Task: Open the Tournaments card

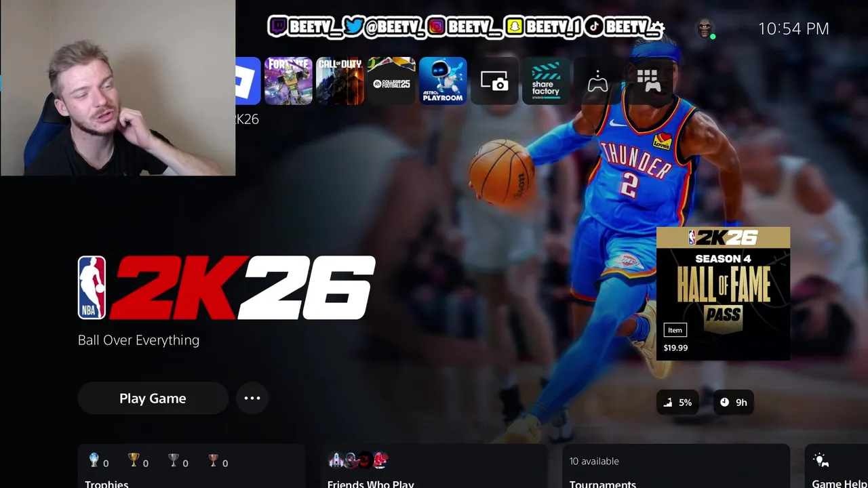Action: tap(676, 466)
